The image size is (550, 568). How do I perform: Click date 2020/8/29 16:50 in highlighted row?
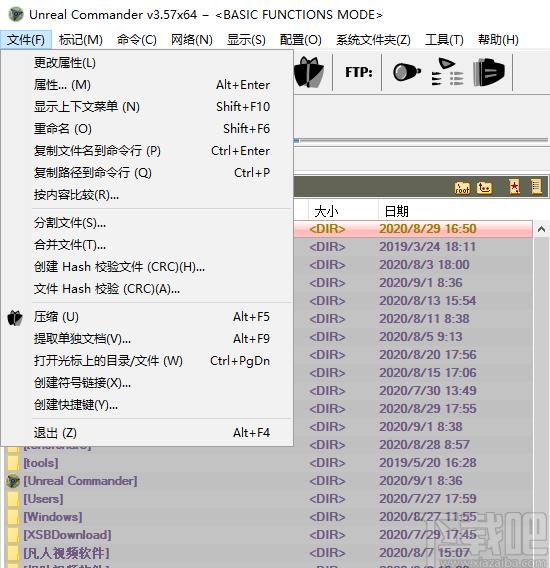pyautogui.click(x=428, y=229)
